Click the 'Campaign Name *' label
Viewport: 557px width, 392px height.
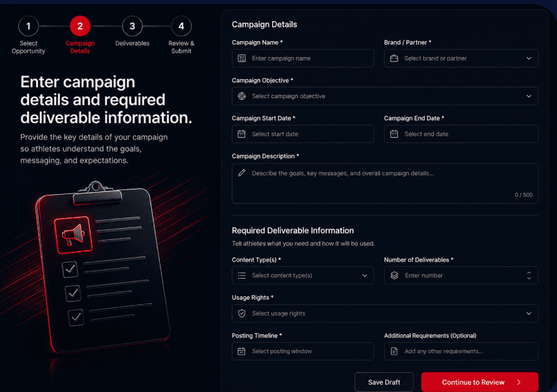[257, 43]
